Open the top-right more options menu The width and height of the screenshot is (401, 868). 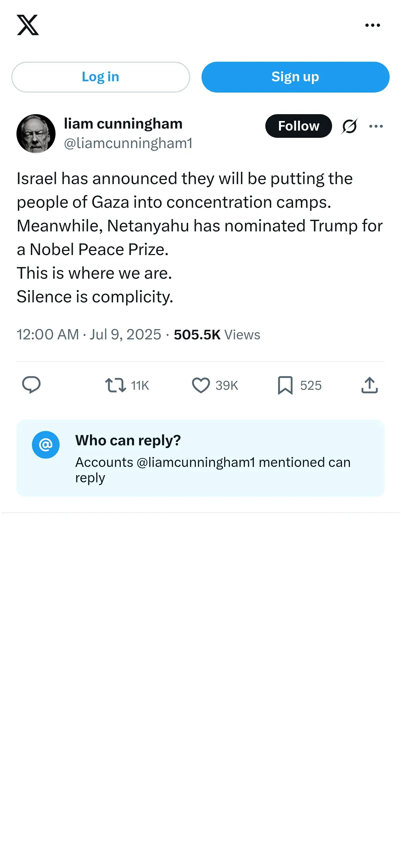pyautogui.click(x=373, y=25)
